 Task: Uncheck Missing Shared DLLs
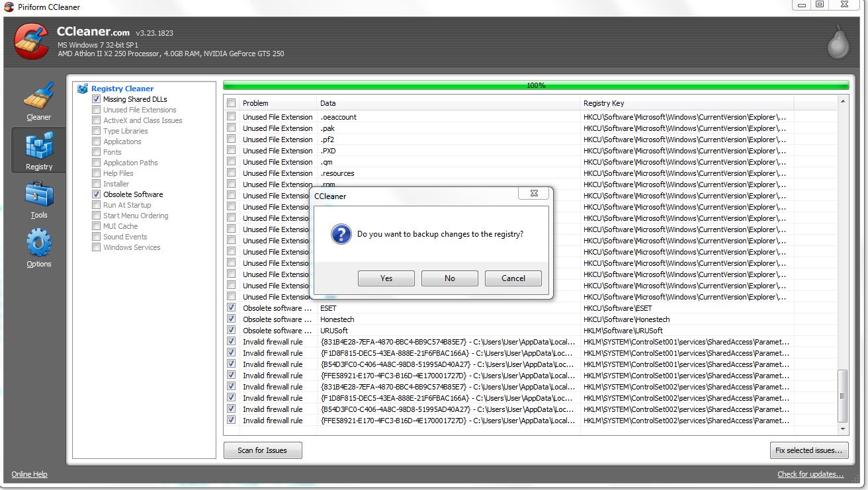click(x=96, y=99)
